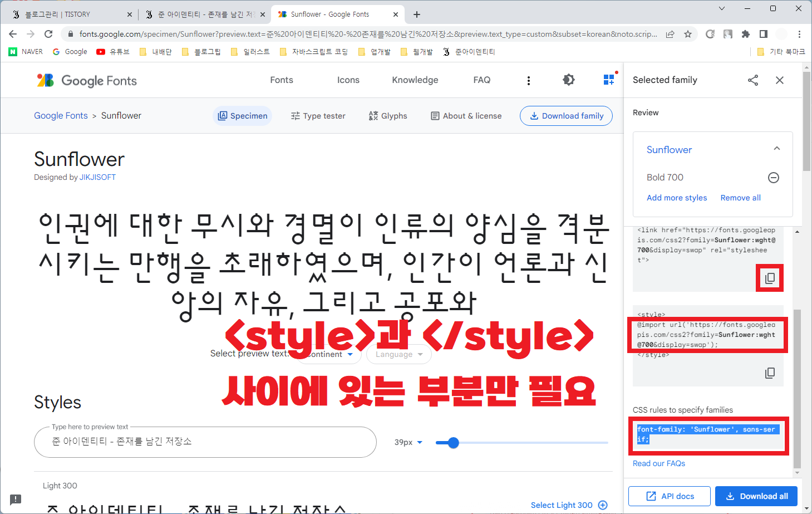812x514 pixels.
Task: Open Google bookmark
Action: pyautogui.click(x=70, y=52)
